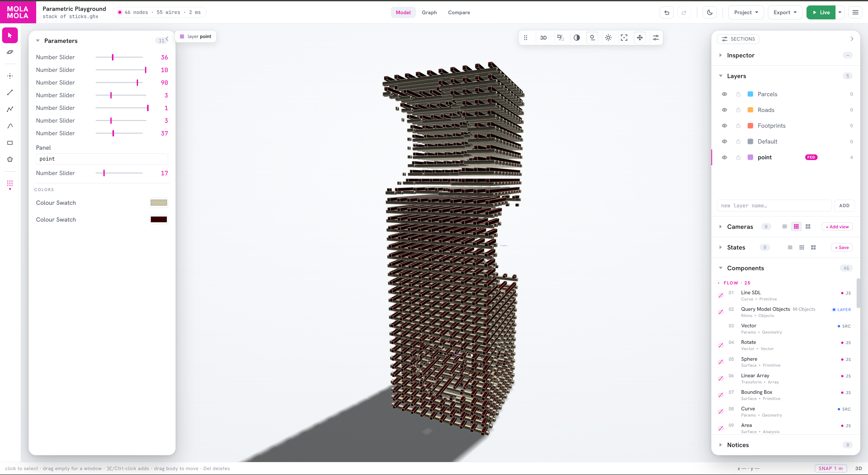The height and width of the screenshot is (475, 868).
Task: Open viewport display settings sliders icon
Action: (656, 38)
